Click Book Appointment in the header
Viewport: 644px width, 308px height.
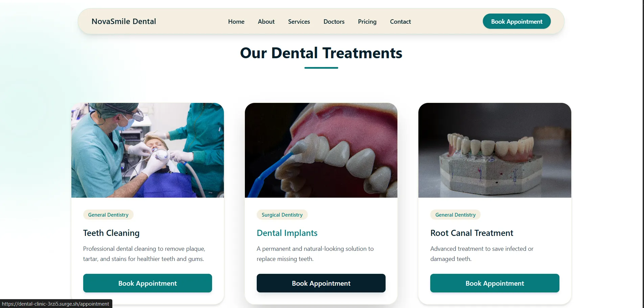click(x=516, y=21)
